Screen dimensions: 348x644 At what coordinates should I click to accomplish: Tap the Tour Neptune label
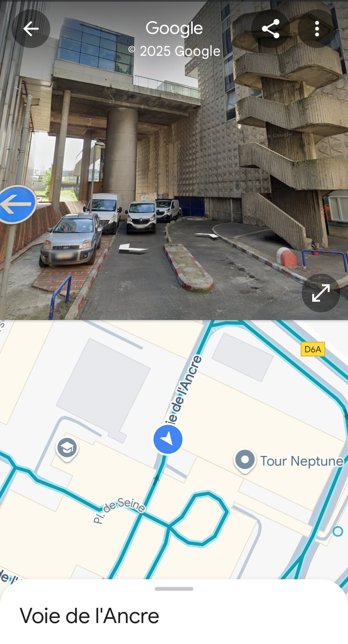point(302,461)
